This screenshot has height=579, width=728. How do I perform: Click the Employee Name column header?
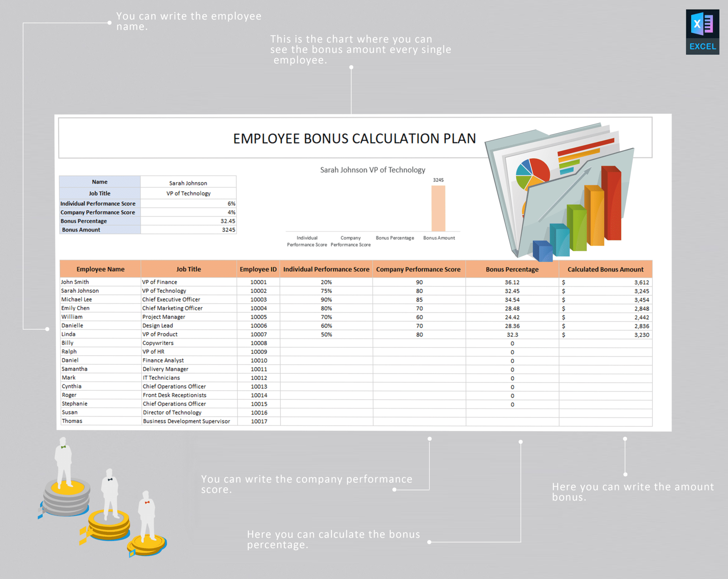pos(101,269)
